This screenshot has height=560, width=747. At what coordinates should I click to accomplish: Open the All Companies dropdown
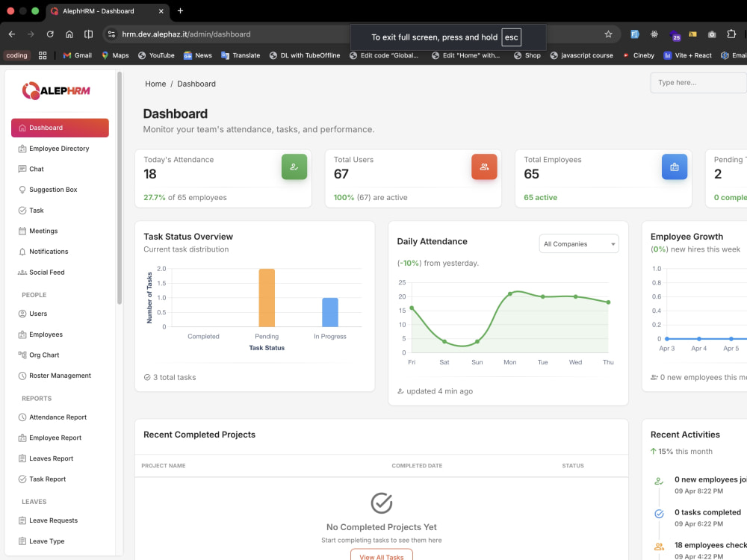coord(579,244)
